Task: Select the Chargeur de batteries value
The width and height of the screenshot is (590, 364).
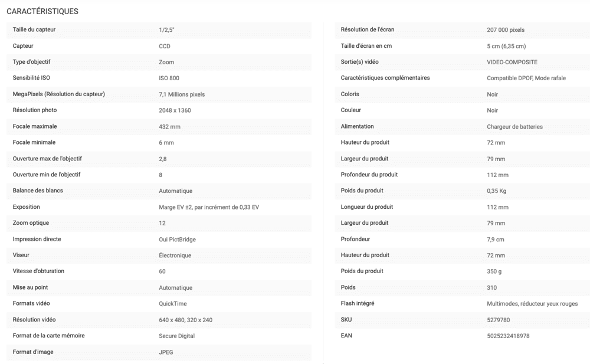Action: (x=514, y=127)
